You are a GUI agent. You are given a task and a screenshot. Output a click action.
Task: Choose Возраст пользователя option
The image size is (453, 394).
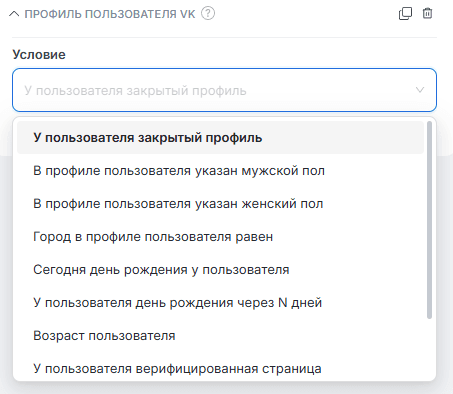coord(220,336)
